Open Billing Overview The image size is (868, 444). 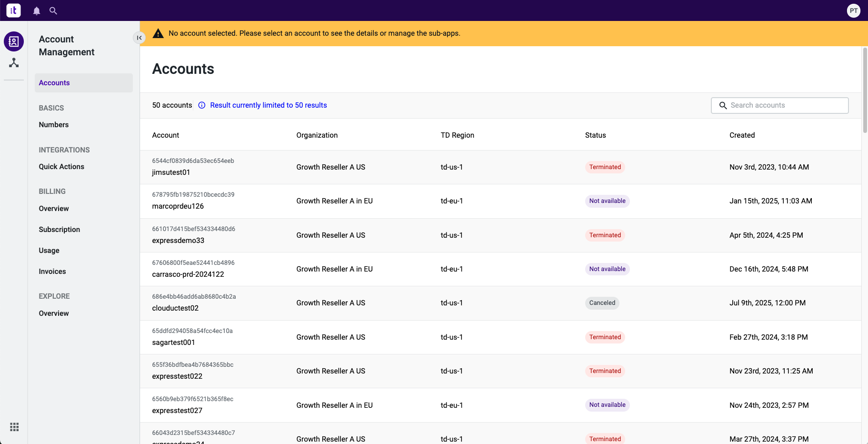point(54,209)
